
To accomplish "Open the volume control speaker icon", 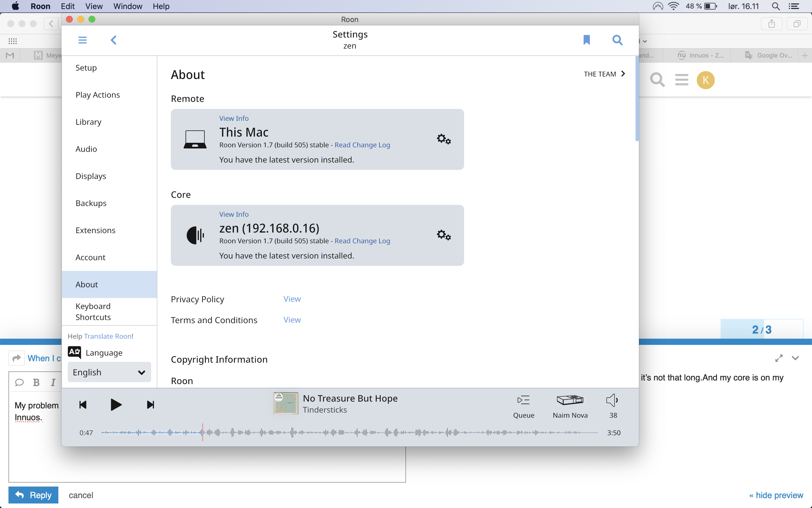I will [x=612, y=400].
